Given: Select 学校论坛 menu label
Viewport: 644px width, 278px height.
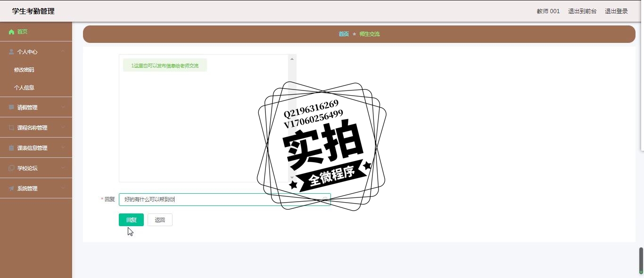Looking at the screenshot, I should coord(27,168).
